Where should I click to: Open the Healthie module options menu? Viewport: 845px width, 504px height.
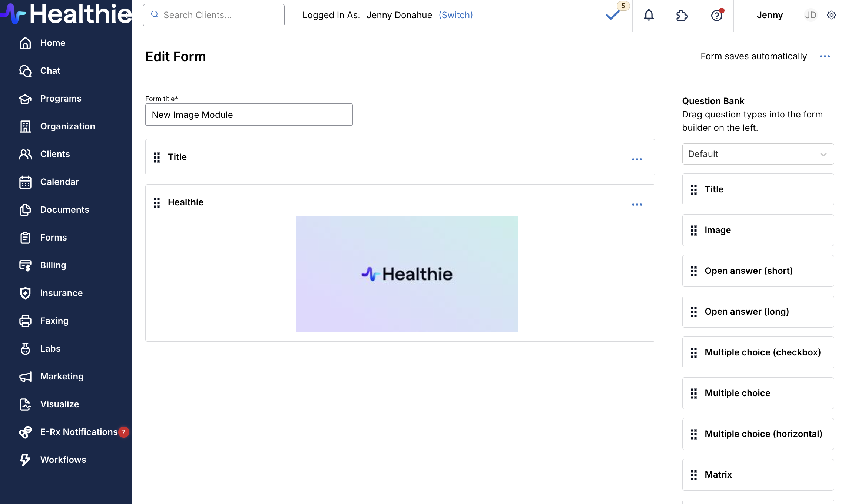pos(637,205)
